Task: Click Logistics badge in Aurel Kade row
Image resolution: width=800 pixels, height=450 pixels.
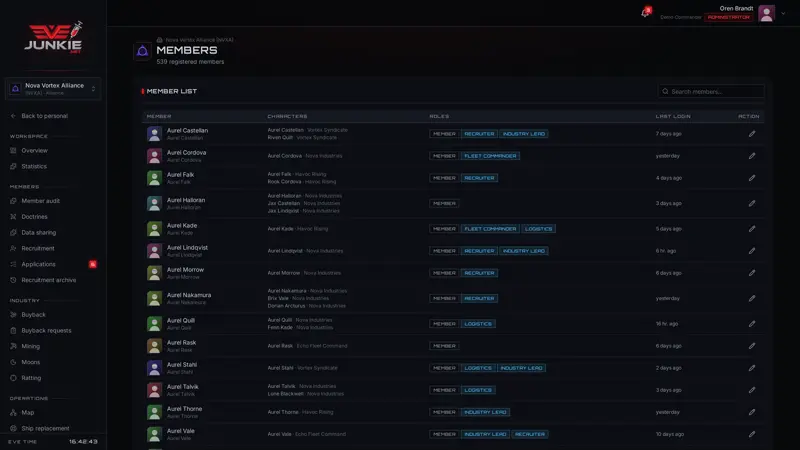Action: (x=538, y=229)
